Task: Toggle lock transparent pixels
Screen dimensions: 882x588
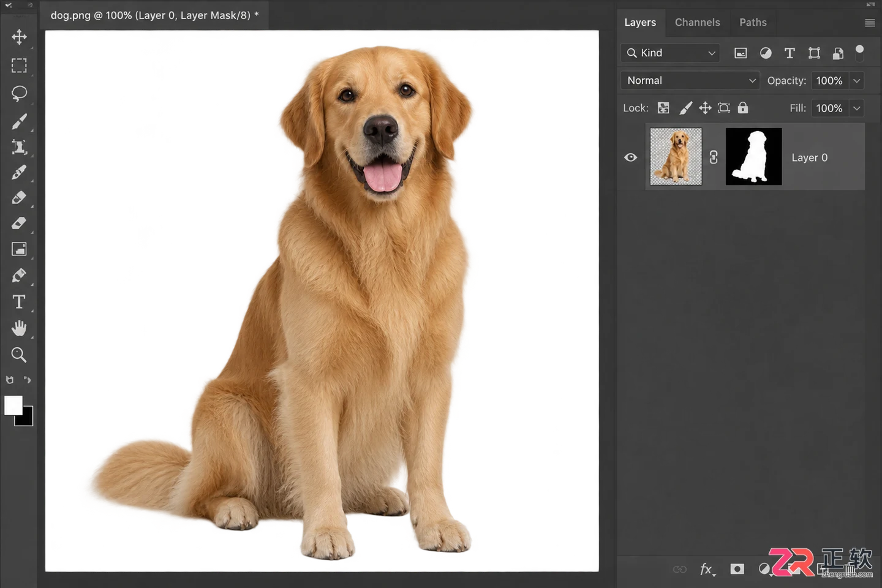Action: click(663, 108)
